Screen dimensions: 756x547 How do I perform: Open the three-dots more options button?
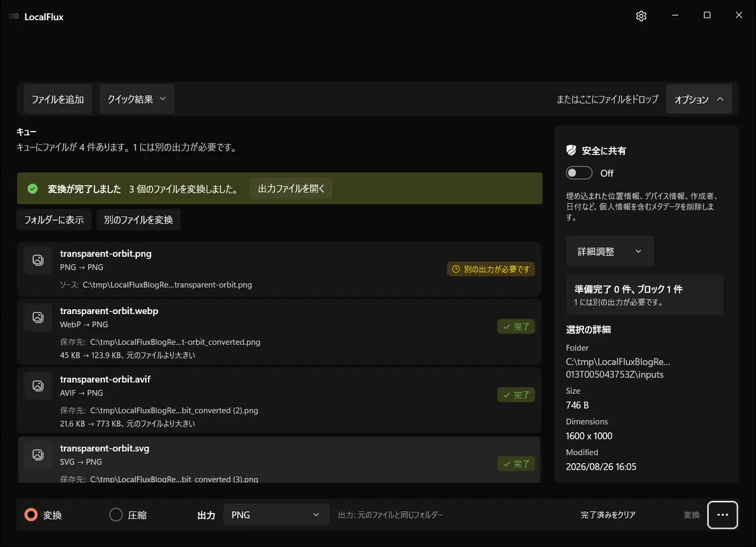click(723, 515)
